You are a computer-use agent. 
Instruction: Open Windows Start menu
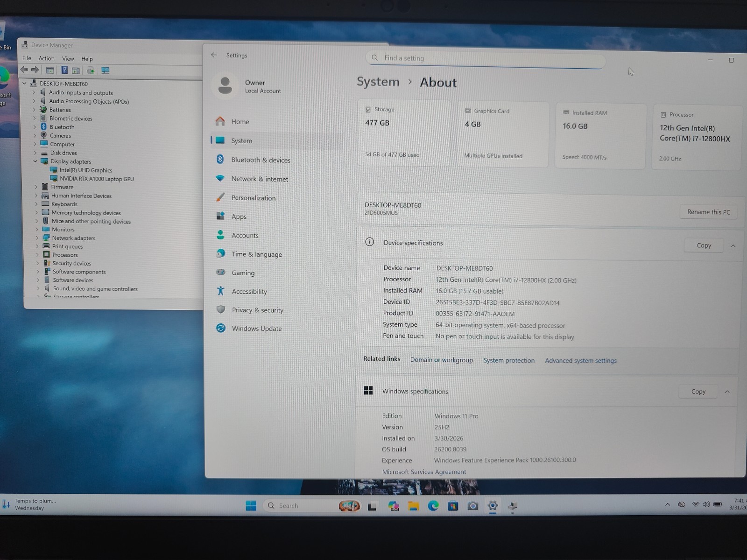tap(251, 506)
